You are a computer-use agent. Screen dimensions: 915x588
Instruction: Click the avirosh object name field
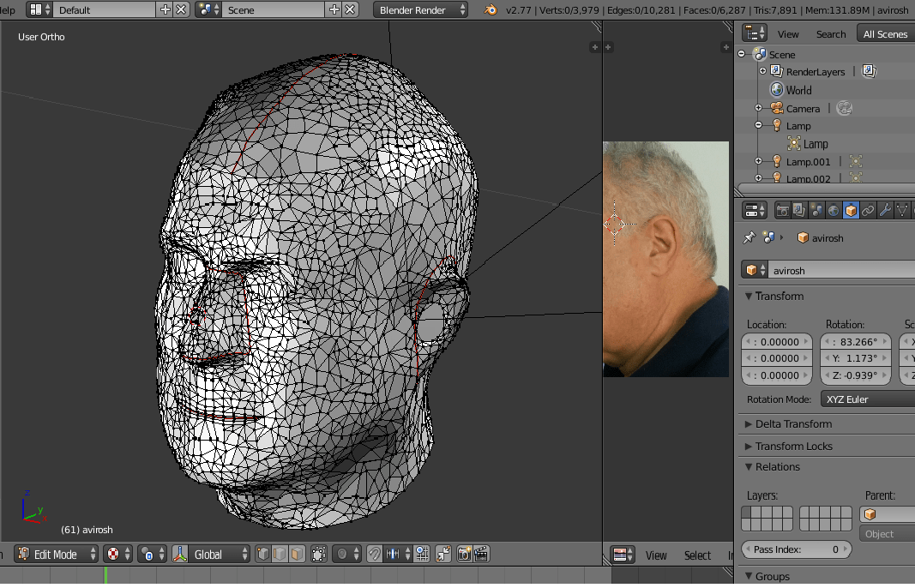pos(841,270)
